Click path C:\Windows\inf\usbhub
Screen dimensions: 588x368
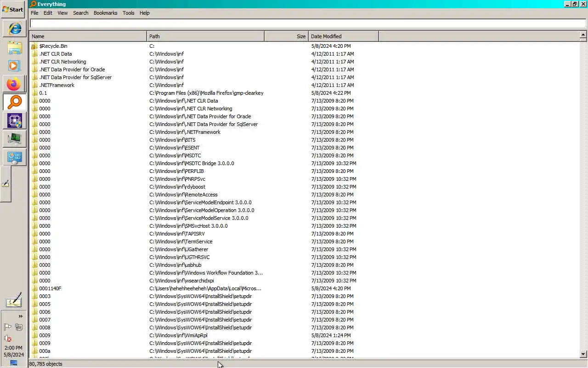(x=175, y=265)
